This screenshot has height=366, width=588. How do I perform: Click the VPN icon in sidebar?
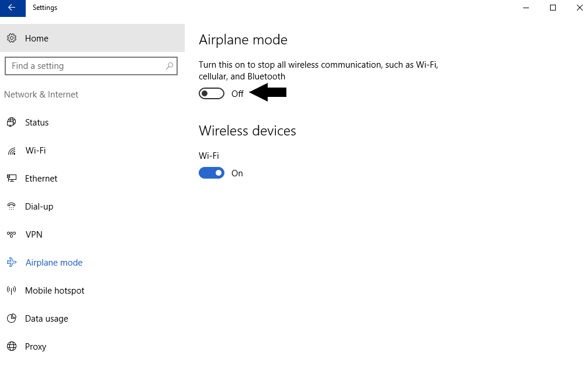pos(12,235)
